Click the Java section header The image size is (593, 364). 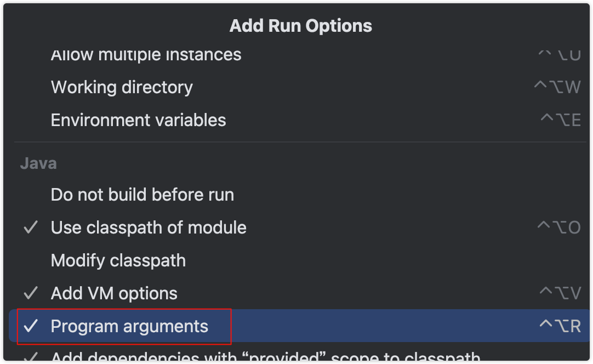click(38, 163)
